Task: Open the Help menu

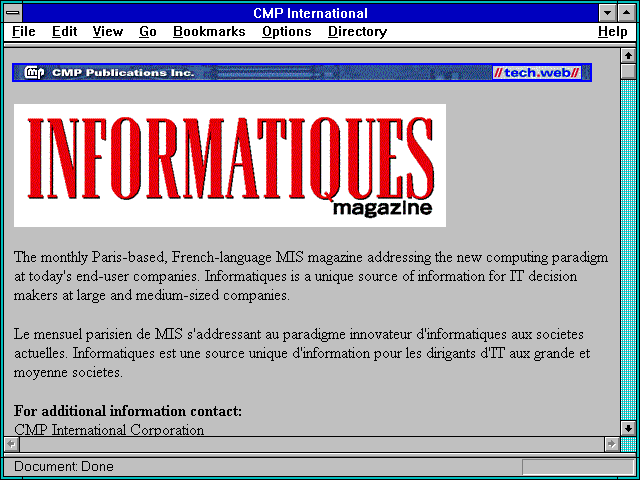Action: pos(612,32)
